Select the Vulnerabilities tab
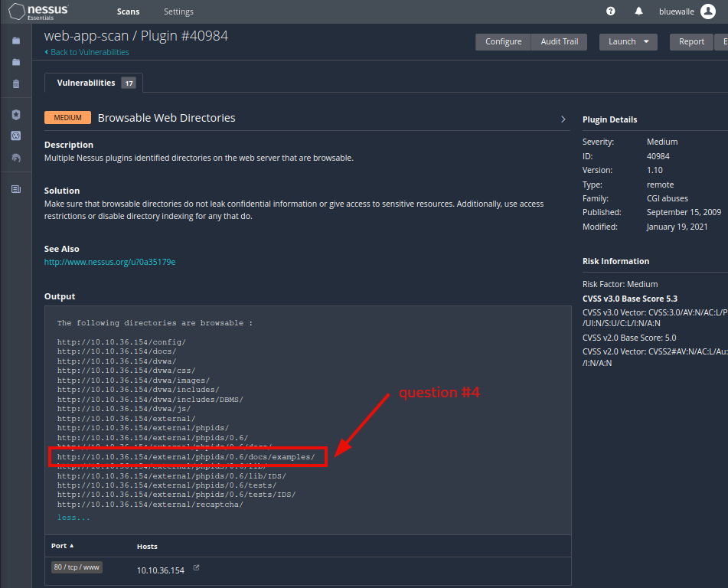 tap(87, 81)
